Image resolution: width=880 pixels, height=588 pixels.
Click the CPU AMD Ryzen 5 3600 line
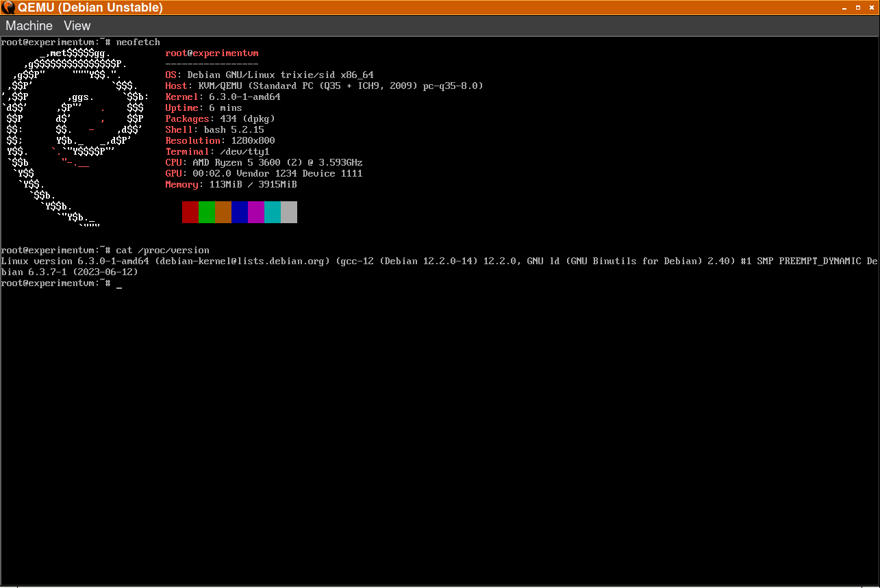point(264,163)
